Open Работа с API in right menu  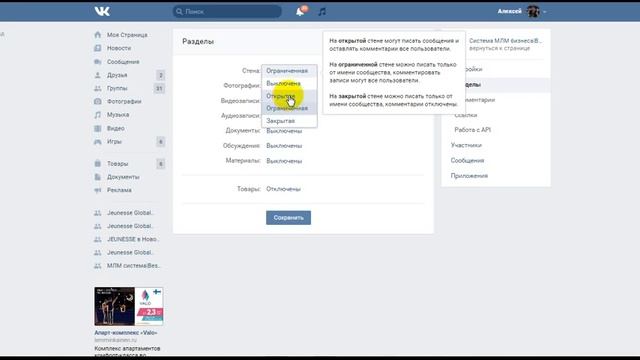472,130
